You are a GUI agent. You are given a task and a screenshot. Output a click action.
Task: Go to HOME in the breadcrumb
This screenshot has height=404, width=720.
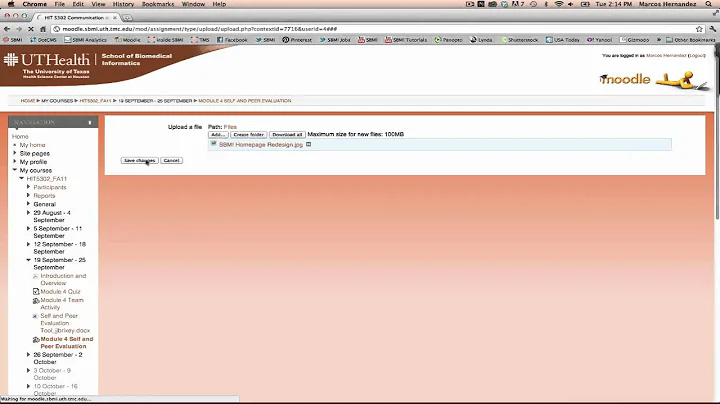(28, 101)
